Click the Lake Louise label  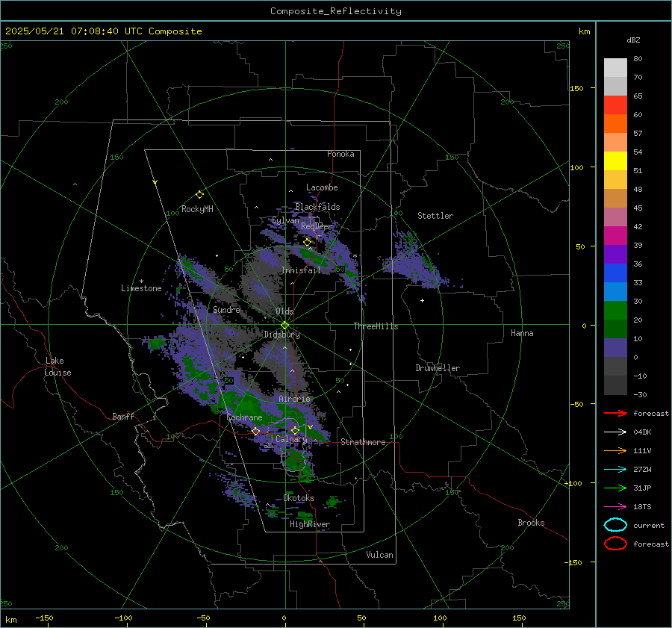click(x=57, y=367)
